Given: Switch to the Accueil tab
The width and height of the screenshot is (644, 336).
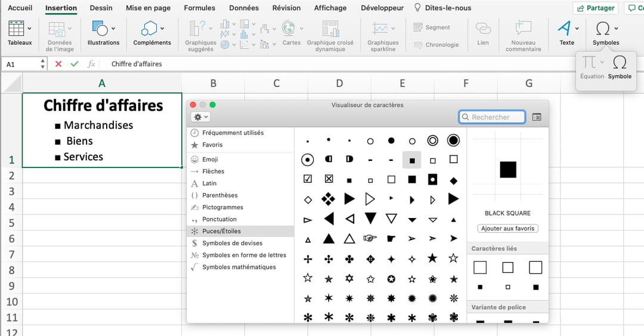Looking at the screenshot, I should [x=20, y=8].
